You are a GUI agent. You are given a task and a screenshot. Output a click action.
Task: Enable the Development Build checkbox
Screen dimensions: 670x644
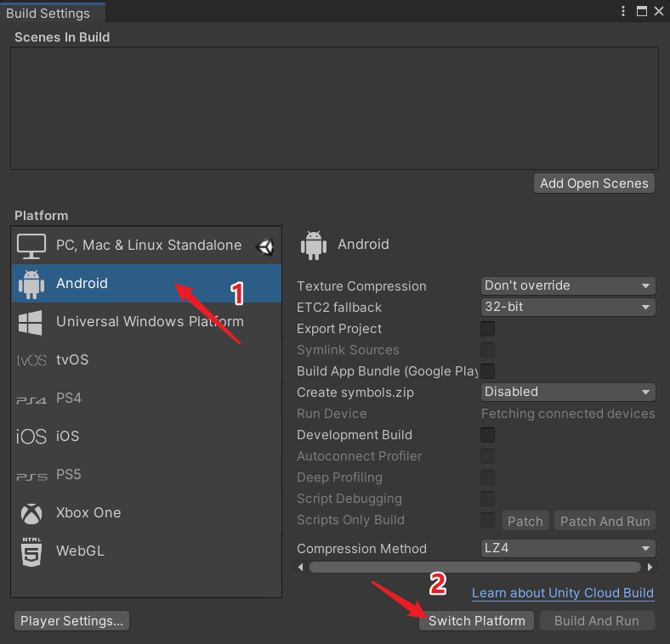coord(487,435)
